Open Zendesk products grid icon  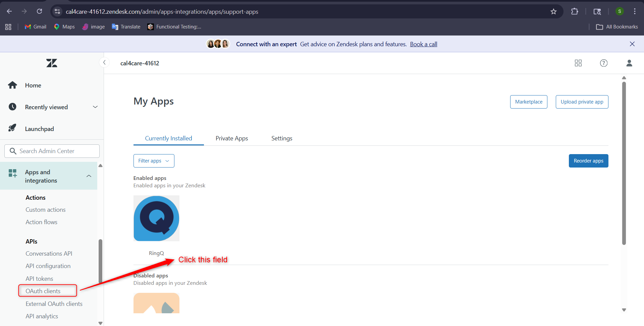pyautogui.click(x=578, y=63)
